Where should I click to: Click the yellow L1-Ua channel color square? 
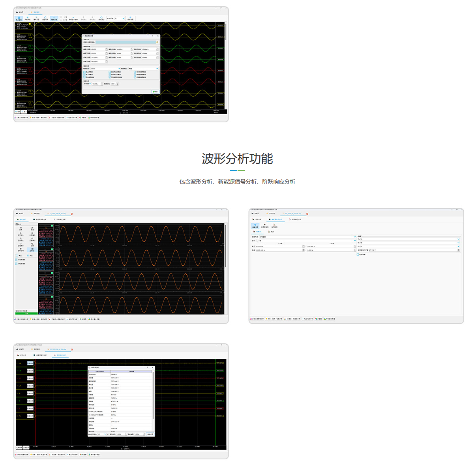point(30,24)
